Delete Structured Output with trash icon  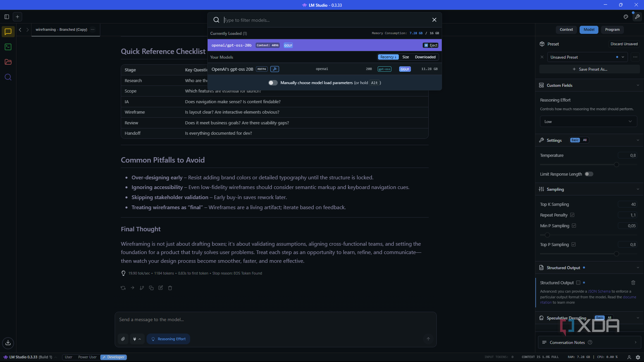(x=633, y=283)
